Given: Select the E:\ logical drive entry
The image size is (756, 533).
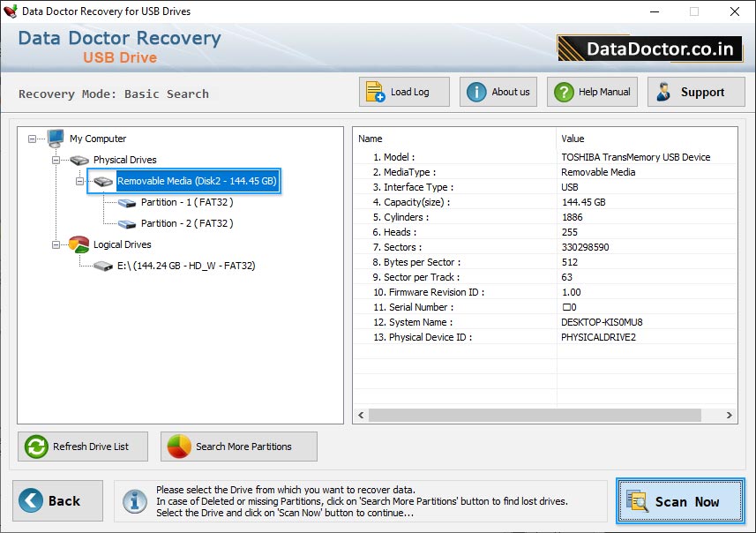Looking at the screenshot, I should point(185,265).
